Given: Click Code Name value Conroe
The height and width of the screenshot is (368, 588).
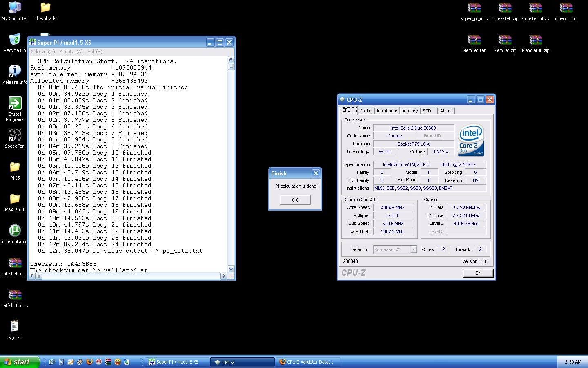Looking at the screenshot, I should click(x=394, y=136).
